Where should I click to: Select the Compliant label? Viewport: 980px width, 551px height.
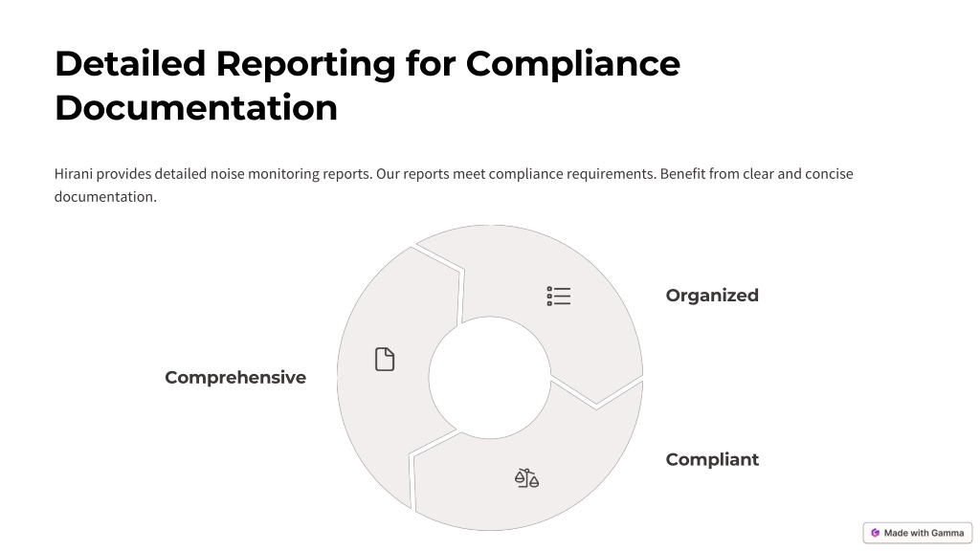click(x=712, y=460)
